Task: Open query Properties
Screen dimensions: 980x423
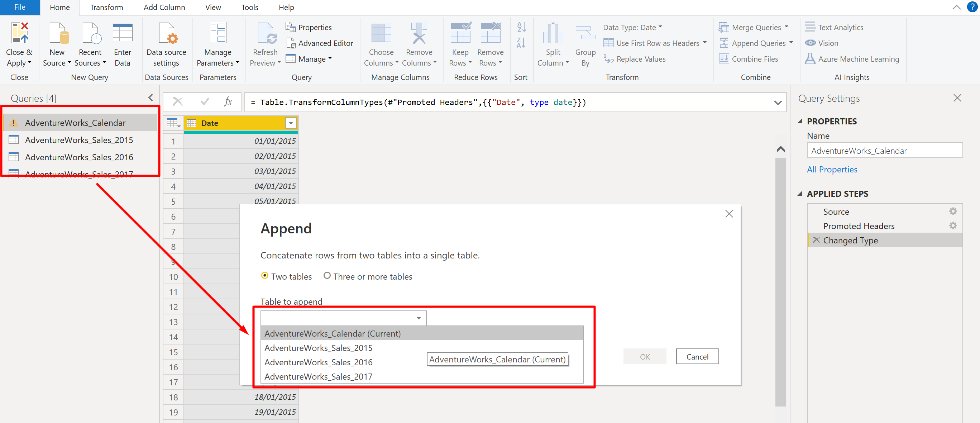Action: coord(309,27)
